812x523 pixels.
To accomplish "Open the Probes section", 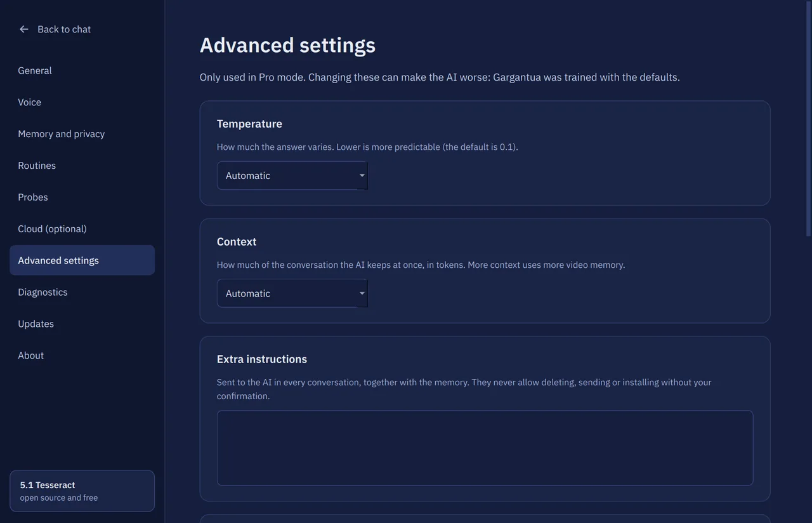I will (x=82, y=197).
